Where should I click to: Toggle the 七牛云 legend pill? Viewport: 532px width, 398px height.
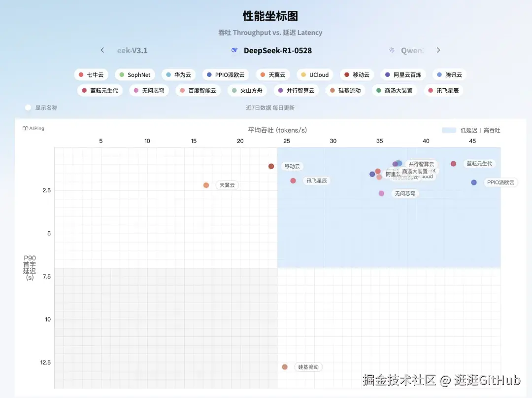(x=91, y=74)
